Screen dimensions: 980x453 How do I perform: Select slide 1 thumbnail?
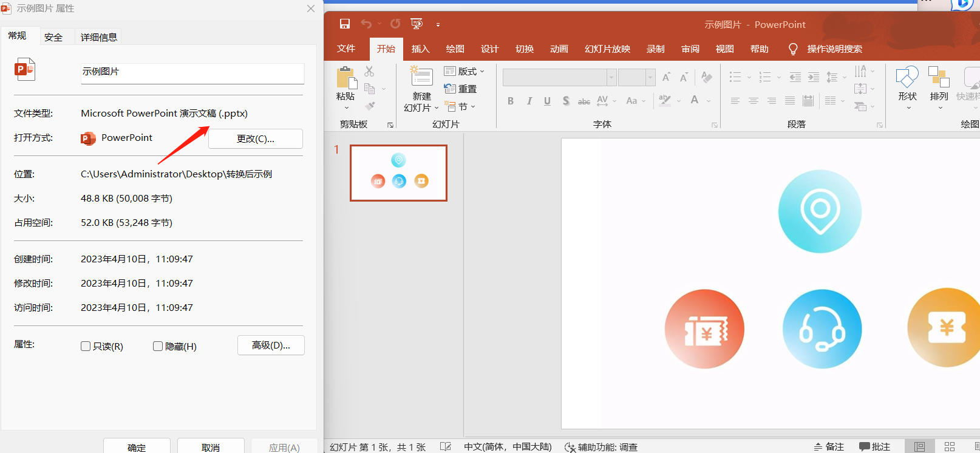pyautogui.click(x=398, y=173)
